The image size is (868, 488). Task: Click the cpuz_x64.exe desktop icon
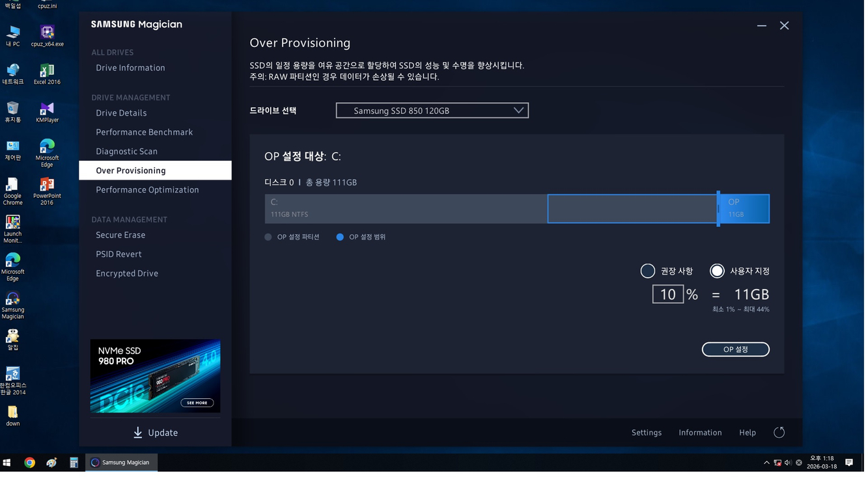tap(48, 36)
